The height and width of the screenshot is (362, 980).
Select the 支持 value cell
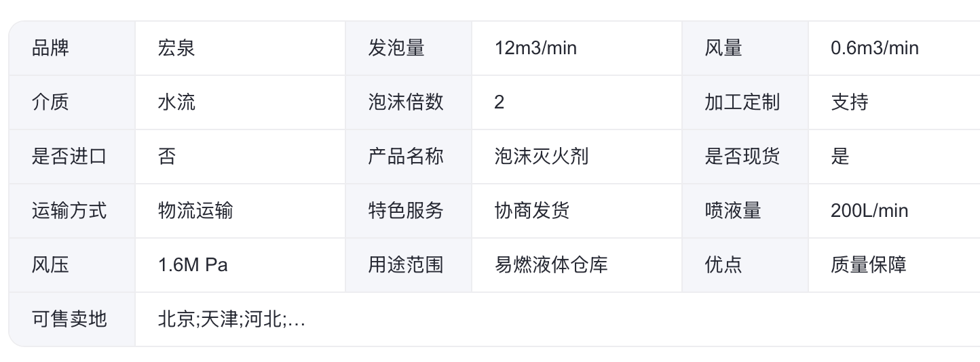point(849,102)
